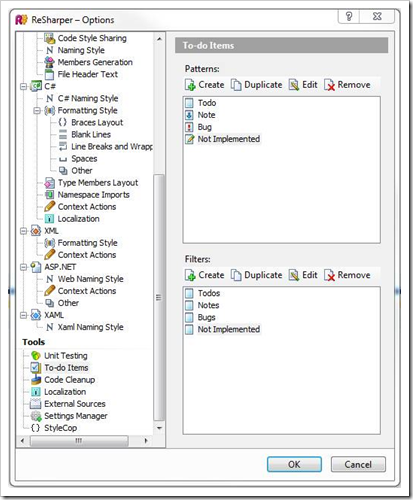The image size is (413, 500).
Task: Click the tree horizontal scrollbar left arrow
Action: click(x=22, y=441)
